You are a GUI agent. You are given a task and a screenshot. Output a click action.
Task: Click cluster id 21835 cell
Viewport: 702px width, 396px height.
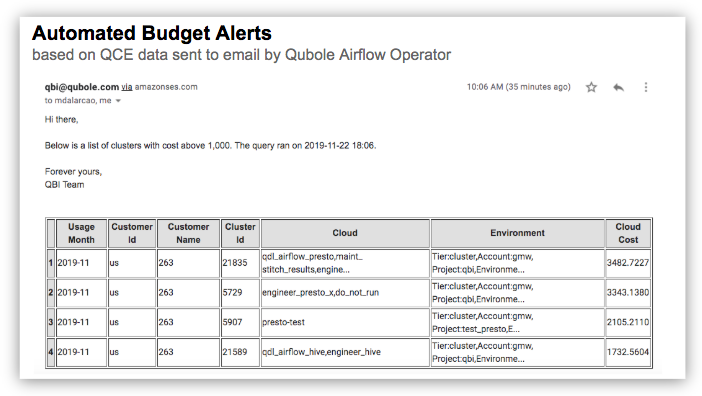click(240, 263)
